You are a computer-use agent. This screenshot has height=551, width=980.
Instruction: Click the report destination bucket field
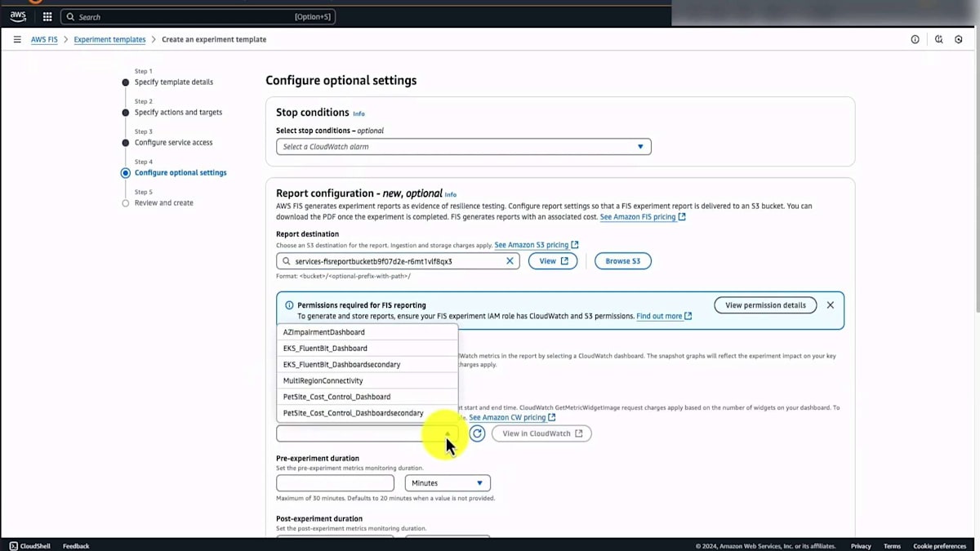398,261
